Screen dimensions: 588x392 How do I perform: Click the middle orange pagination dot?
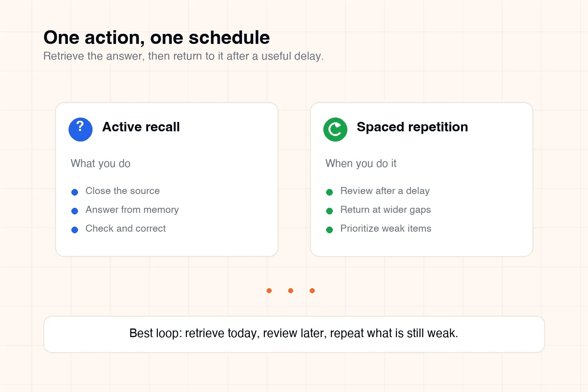point(290,290)
